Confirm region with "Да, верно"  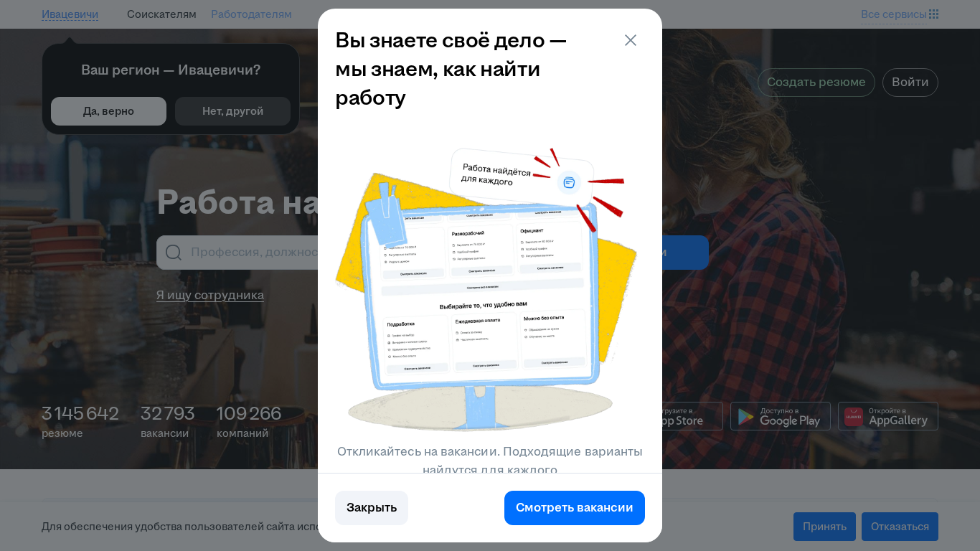[108, 111]
